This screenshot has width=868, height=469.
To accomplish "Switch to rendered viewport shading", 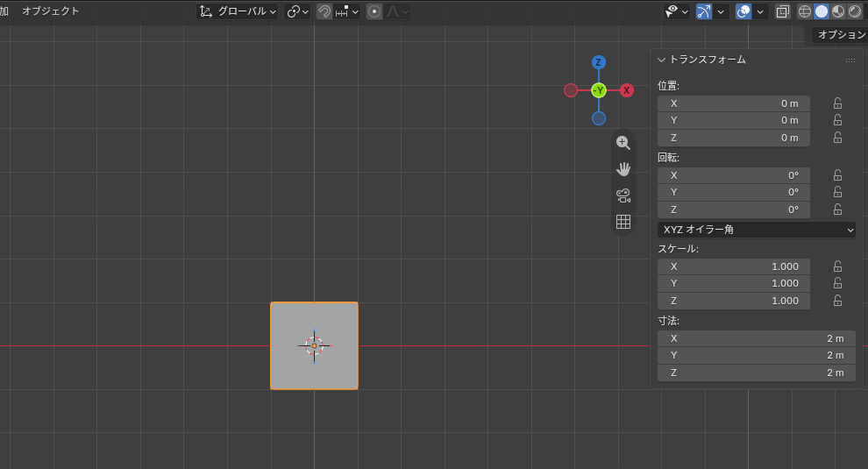I will pos(855,11).
